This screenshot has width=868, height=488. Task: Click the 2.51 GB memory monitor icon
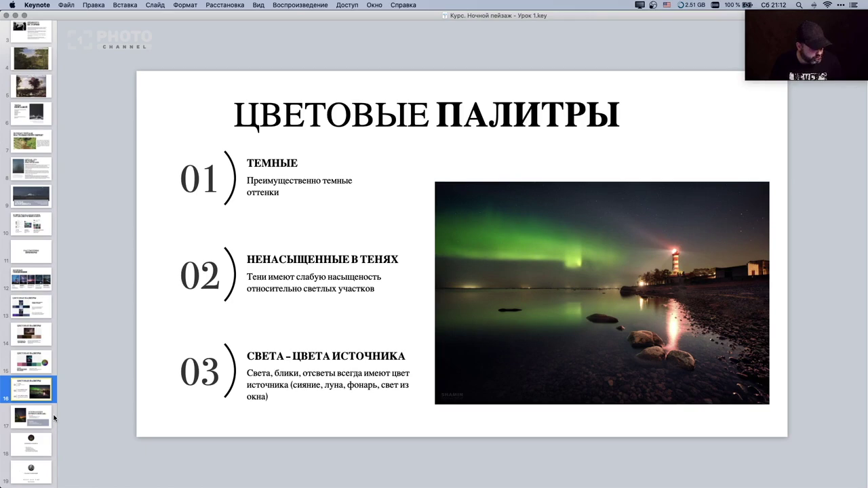point(691,5)
